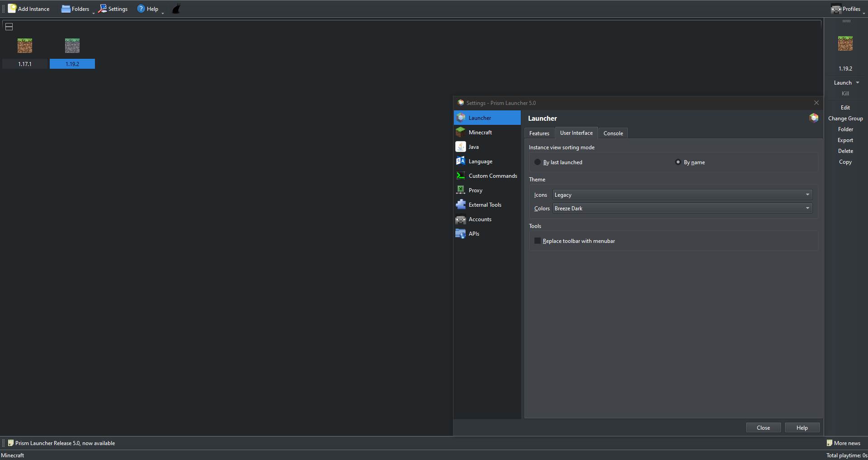Copy the selected instance
Image resolution: width=868 pixels, height=460 pixels.
[x=845, y=162]
